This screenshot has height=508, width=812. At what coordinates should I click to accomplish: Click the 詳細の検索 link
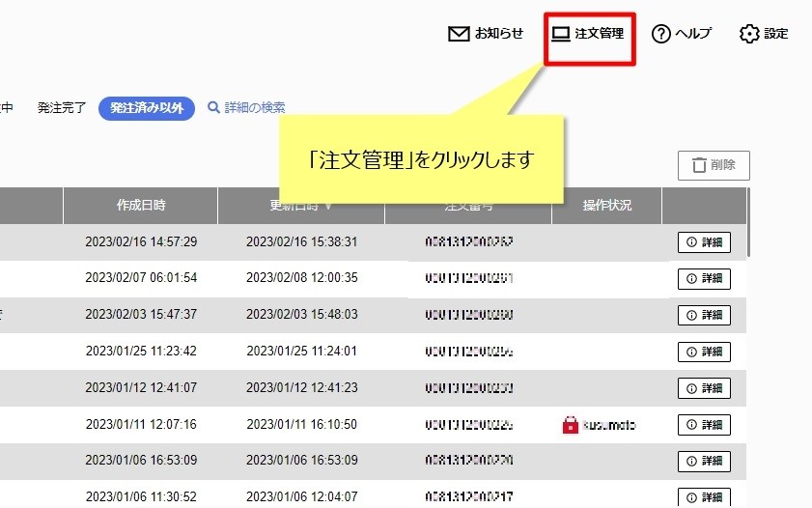(255, 108)
